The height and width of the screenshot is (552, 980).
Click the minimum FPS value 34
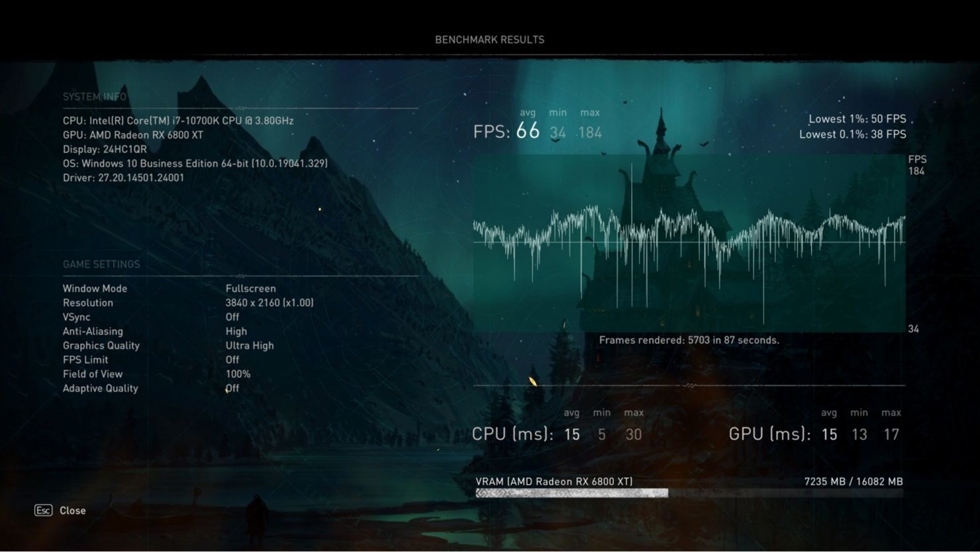(558, 133)
